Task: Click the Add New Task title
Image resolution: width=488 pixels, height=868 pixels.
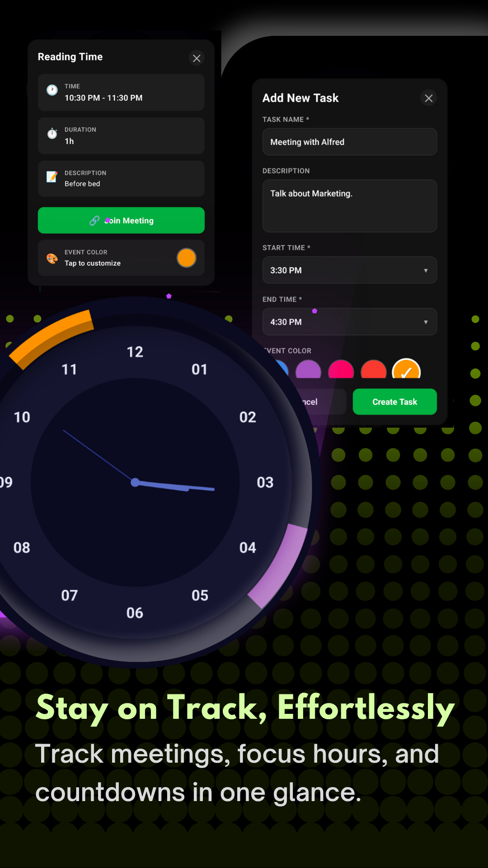Action: pyautogui.click(x=300, y=98)
